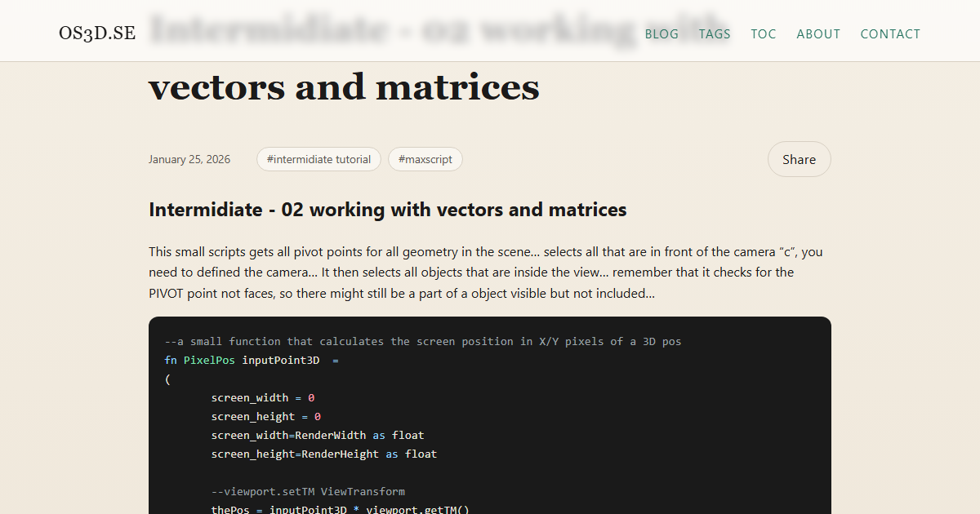Return home via the OS3D.SE logo
The height and width of the screenshot is (514, 980).
[x=97, y=33]
